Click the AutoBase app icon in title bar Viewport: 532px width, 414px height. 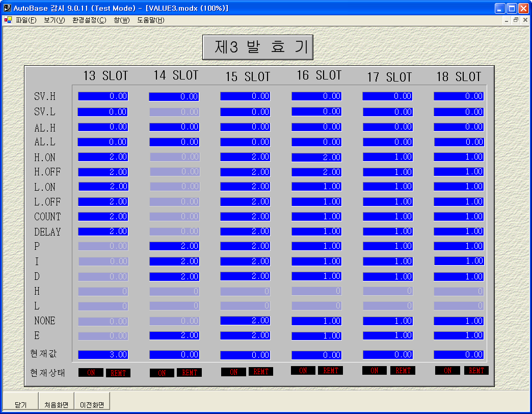(x=7, y=8)
